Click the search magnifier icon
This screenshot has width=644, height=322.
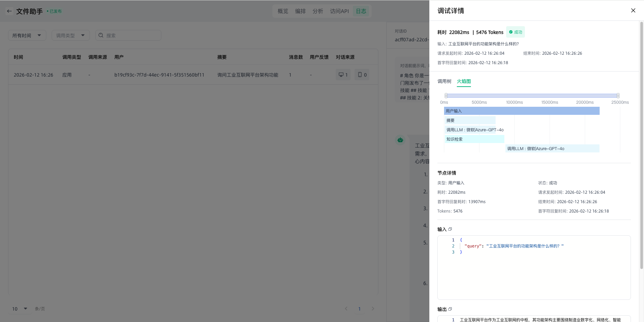tap(101, 35)
